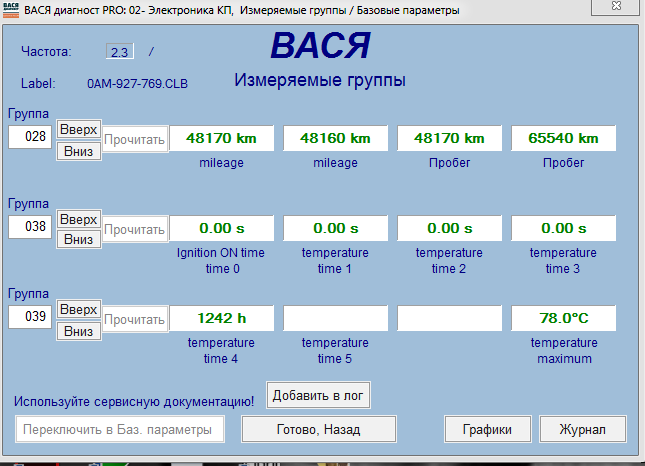Image resolution: width=645 pixels, height=466 pixels.
Task: Click the temperature time 2 value 0.00 s
Action: click(x=449, y=228)
